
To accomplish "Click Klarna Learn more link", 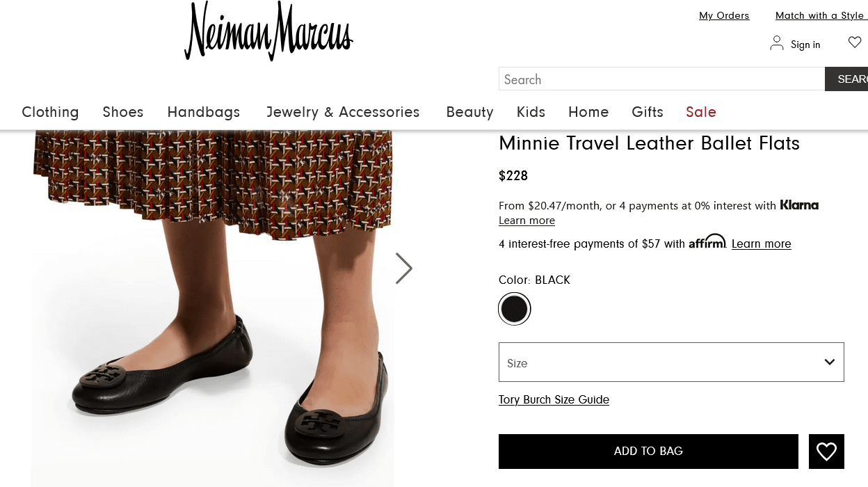I will pos(527,221).
